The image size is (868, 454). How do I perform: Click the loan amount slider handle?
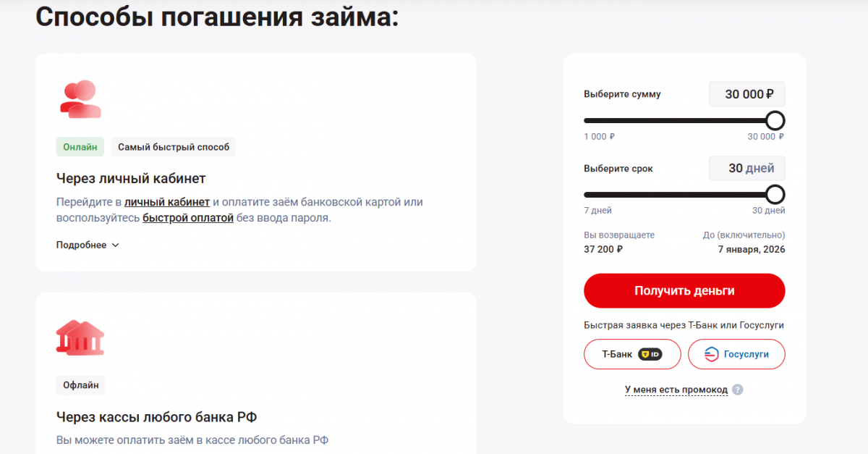click(775, 120)
